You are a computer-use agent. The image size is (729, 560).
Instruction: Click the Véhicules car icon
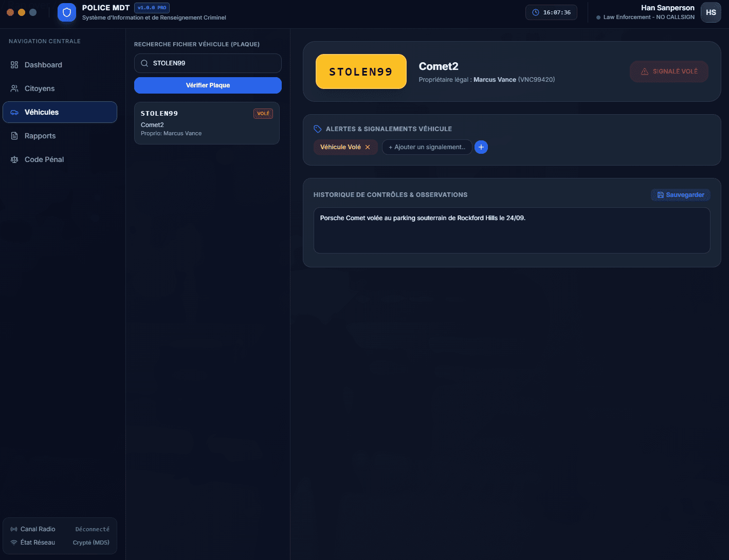tap(14, 112)
